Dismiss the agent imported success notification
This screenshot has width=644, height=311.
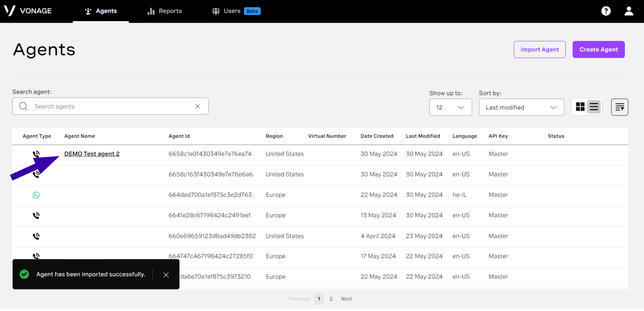(x=166, y=274)
